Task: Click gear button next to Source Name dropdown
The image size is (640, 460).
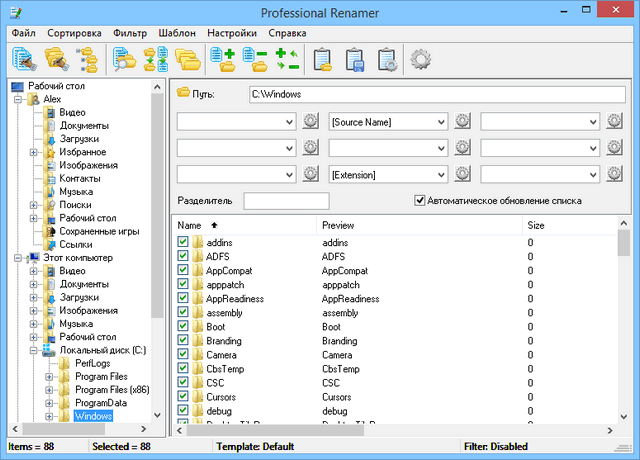Action: [462, 122]
